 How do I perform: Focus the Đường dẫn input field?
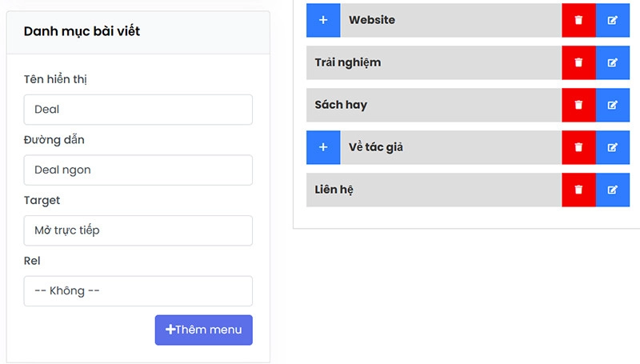point(138,170)
